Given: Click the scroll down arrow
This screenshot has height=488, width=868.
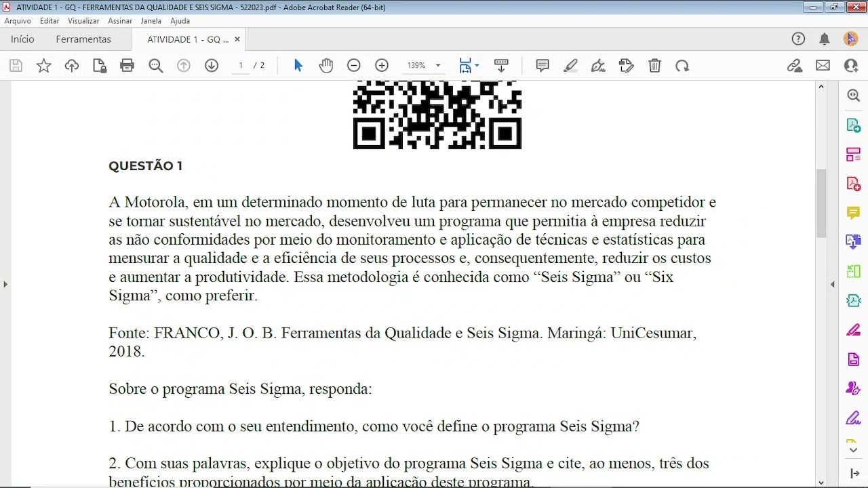Looking at the screenshot, I should click(821, 482).
